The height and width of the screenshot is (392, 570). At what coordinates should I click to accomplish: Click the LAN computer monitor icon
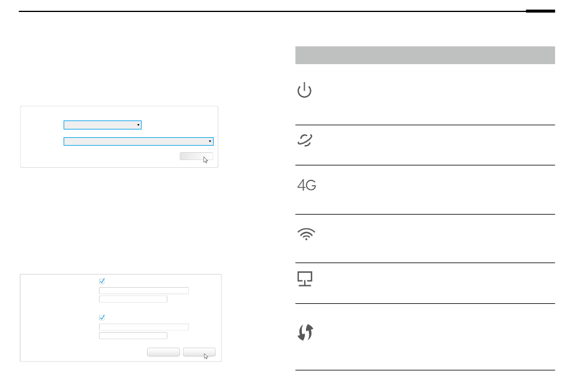pyautogui.click(x=305, y=279)
